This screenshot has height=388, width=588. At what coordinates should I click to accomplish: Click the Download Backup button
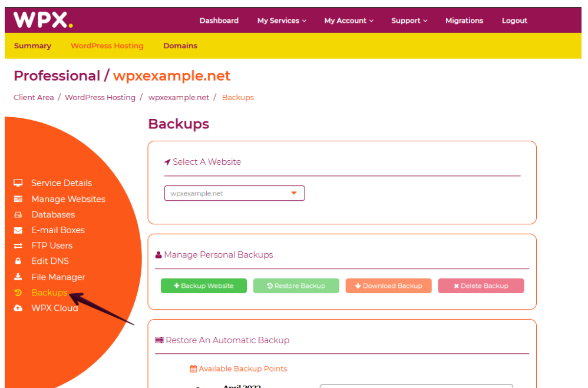(x=388, y=286)
